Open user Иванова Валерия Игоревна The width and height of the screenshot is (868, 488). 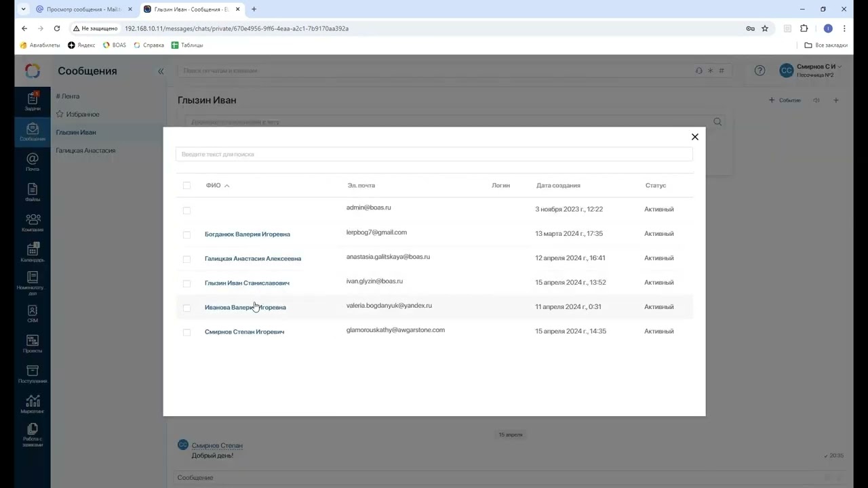[245, 307]
